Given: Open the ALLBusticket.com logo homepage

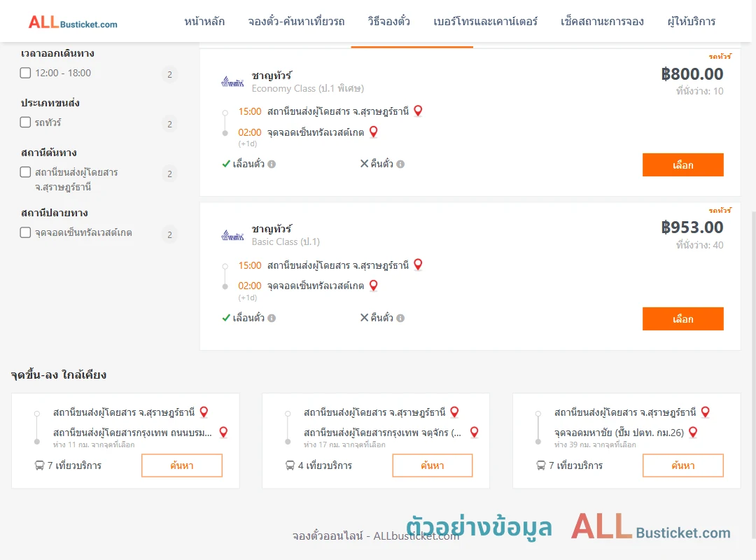Looking at the screenshot, I should point(73,22).
